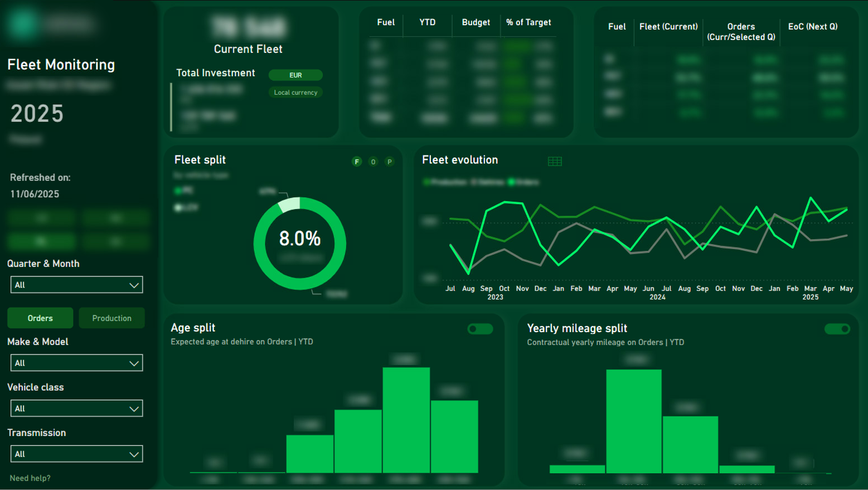The width and height of the screenshot is (868, 490).
Task: Open the Quarter & Month dropdown
Action: (x=76, y=285)
